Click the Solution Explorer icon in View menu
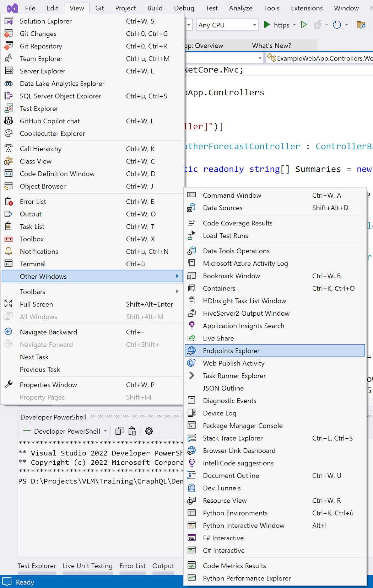 click(9, 21)
